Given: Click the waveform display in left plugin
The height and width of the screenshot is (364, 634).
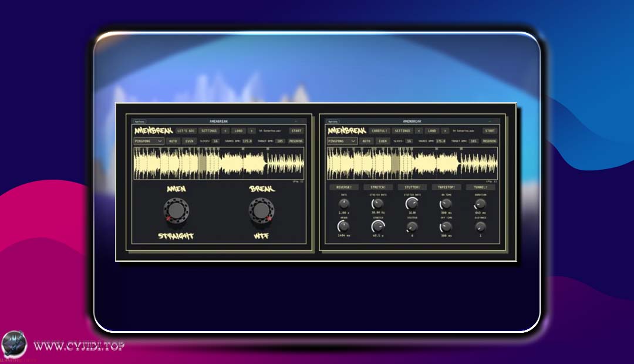Looking at the screenshot, I should click(x=218, y=163).
